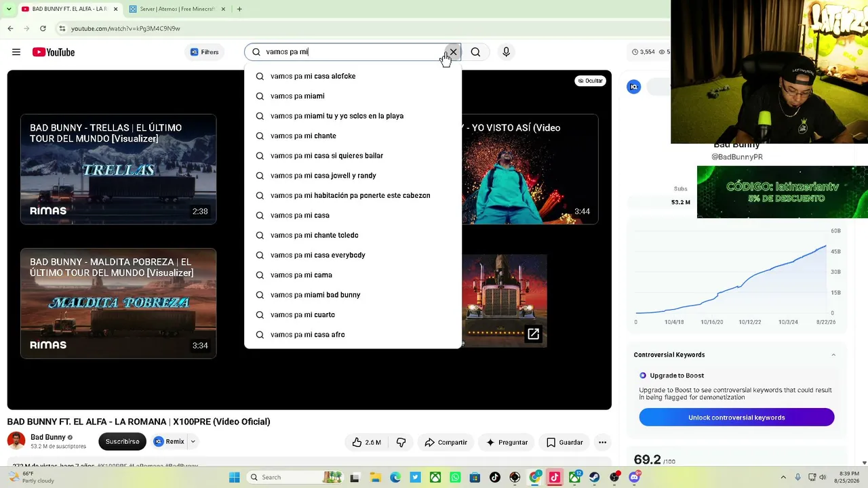Open a new browser tab
The width and height of the screenshot is (868, 488).
pyautogui.click(x=239, y=9)
